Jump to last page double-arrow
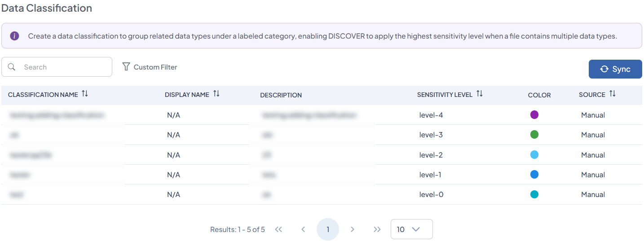This screenshot has width=644, height=241. coord(377,229)
